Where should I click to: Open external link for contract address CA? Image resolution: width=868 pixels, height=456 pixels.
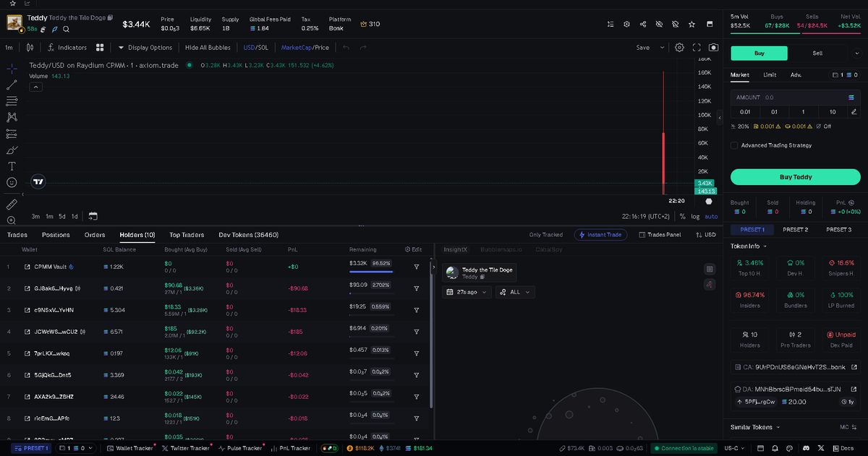tap(854, 367)
